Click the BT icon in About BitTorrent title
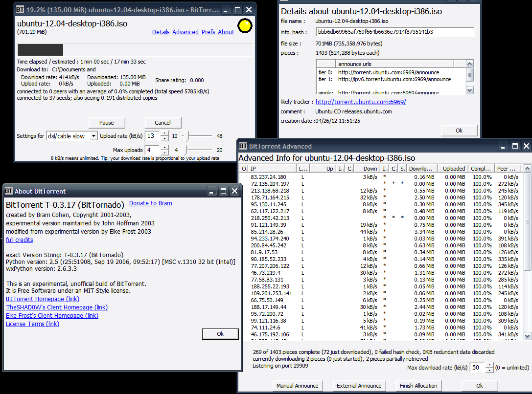The image size is (532, 394). click(8, 191)
